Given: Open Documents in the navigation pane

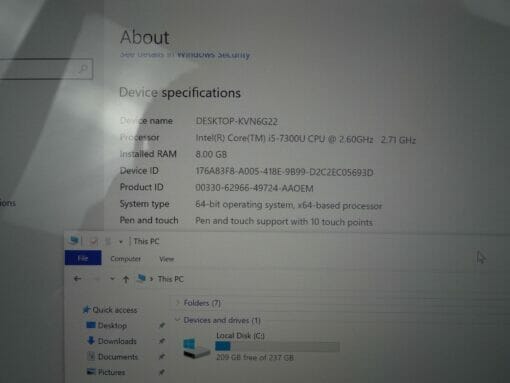Looking at the screenshot, I should (118, 357).
